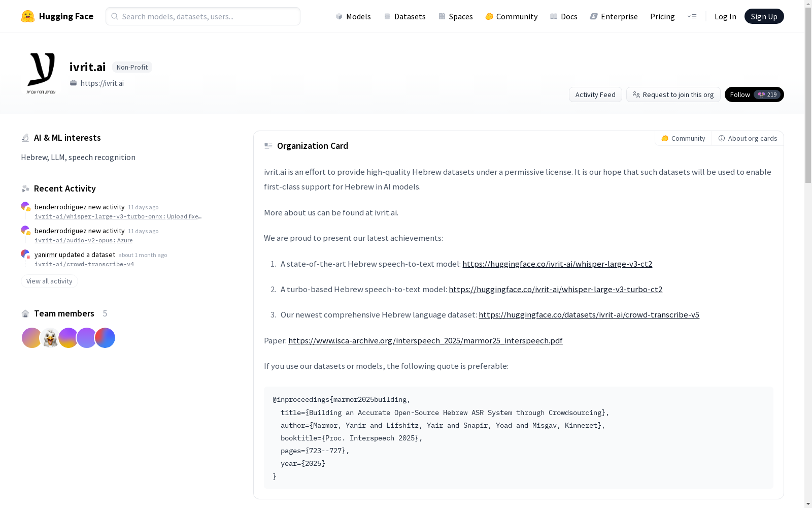Open the whisper-large-v3-turbo-ct2 model link
Screen dimensions: 812x508
pos(555,289)
